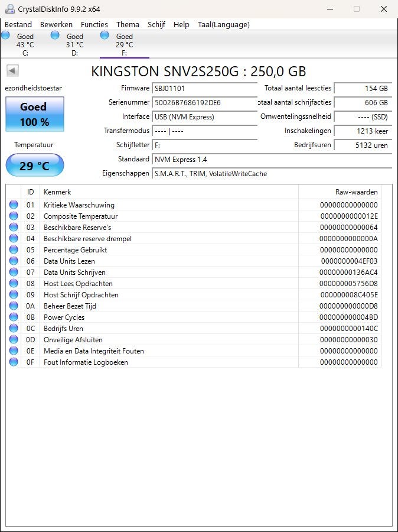The height and width of the screenshot is (532, 398).
Task: Select the Onveilige Afsluiten attribute text
Action: click(x=73, y=340)
